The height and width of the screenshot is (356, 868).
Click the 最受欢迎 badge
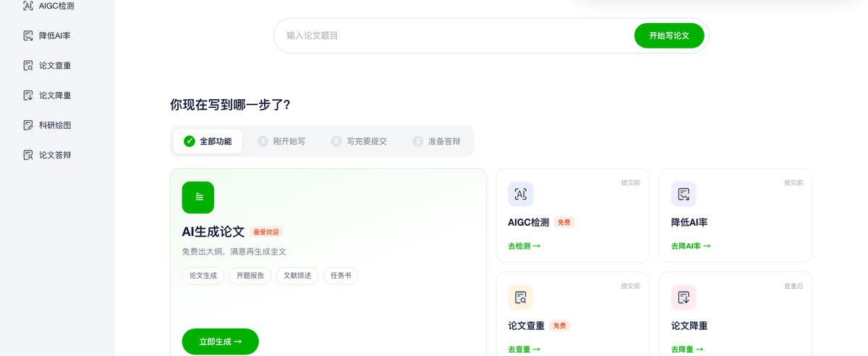click(266, 232)
